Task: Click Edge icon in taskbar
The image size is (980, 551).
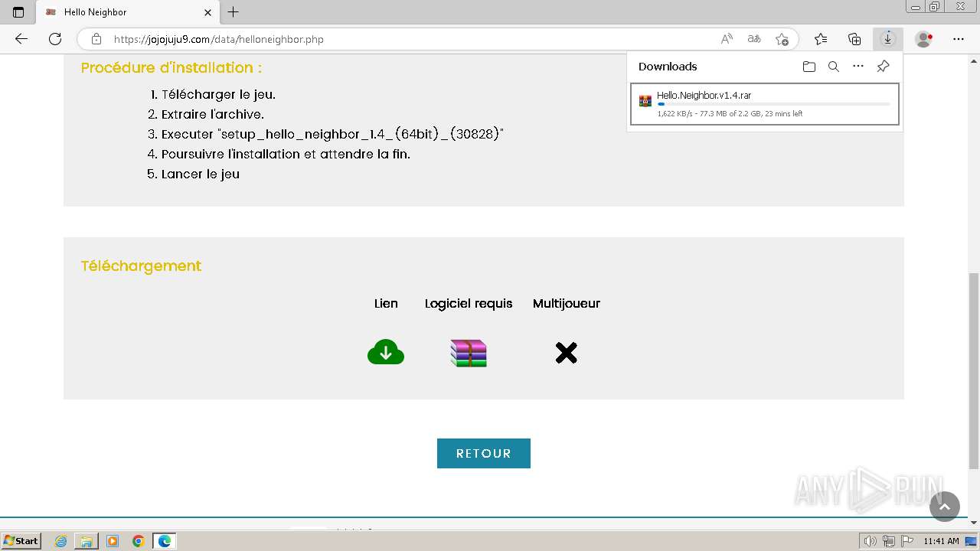Action: pos(165,541)
